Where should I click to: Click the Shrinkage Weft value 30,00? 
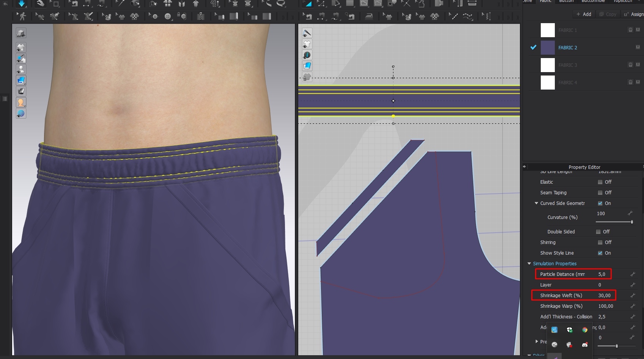tap(605, 295)
